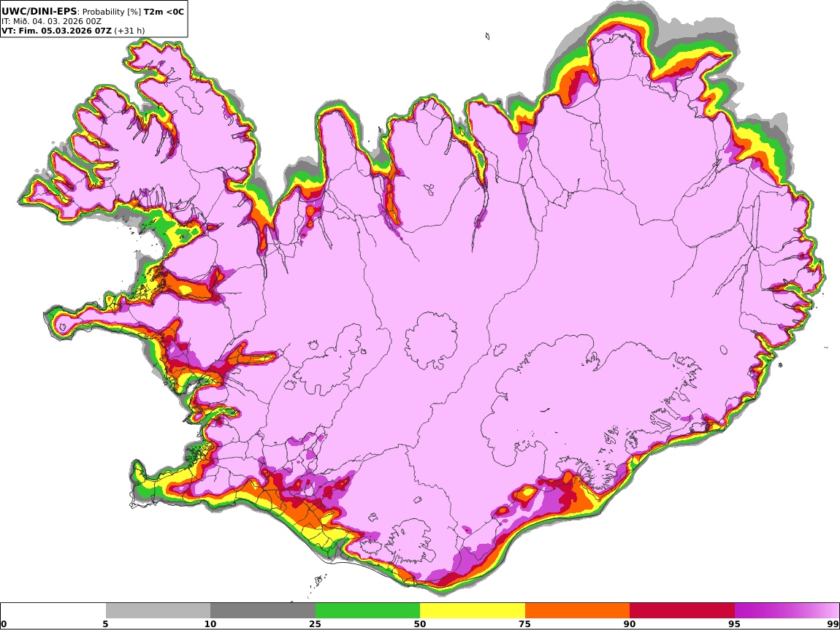Screen dimensions: 840x630
Task: Click the '75' colorbar tick label
Action: (x=524, y=623)
